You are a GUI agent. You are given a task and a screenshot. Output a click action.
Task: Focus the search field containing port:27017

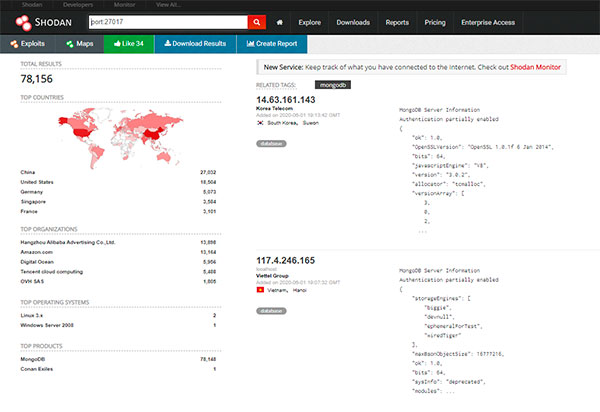168,22
